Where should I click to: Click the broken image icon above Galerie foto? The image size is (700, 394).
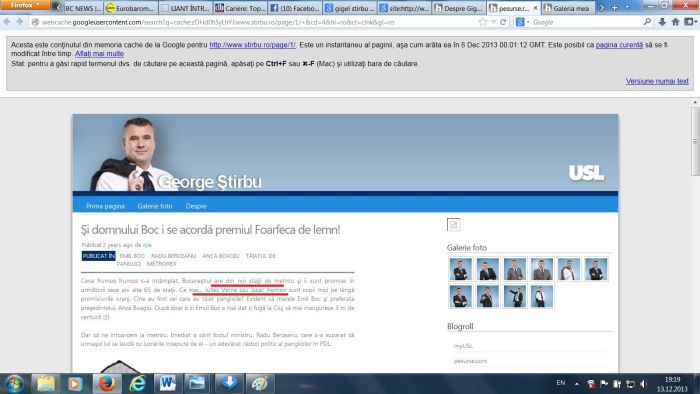coord(454,224)
